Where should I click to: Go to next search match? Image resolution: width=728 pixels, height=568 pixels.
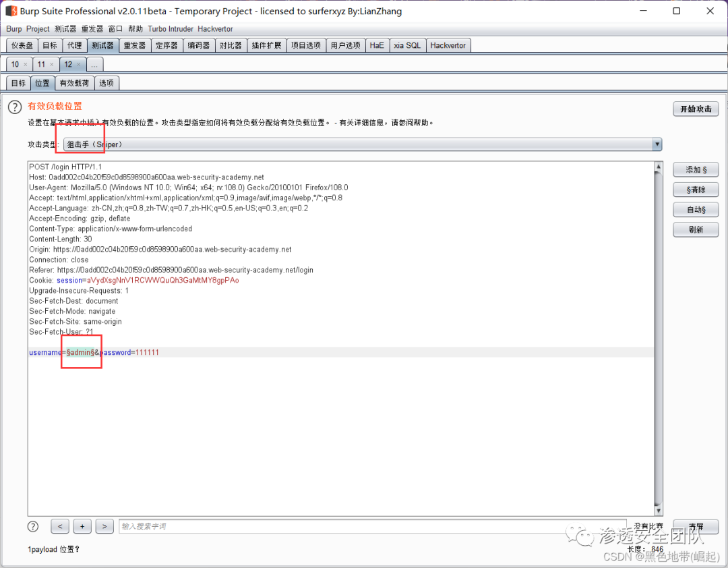104,526
